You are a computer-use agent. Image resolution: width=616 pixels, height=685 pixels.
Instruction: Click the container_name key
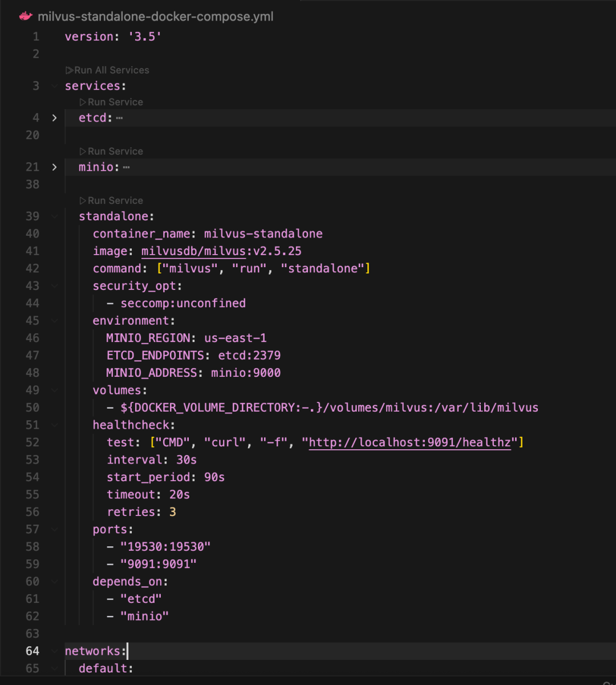(141, 233)
